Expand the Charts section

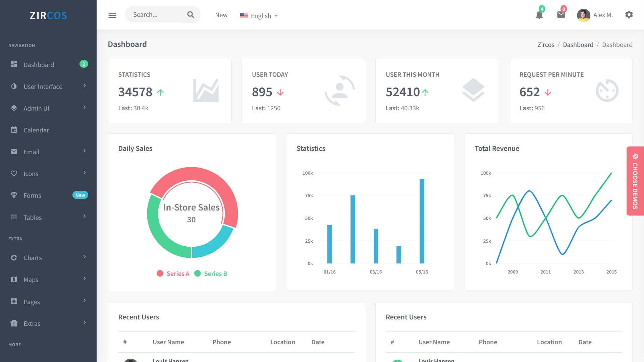pos(32,258)
